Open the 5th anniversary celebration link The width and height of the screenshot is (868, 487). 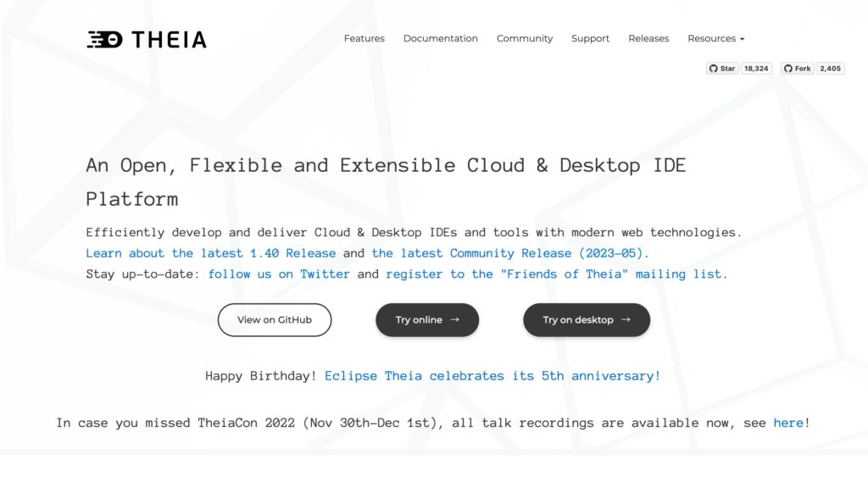pos(492,375)
